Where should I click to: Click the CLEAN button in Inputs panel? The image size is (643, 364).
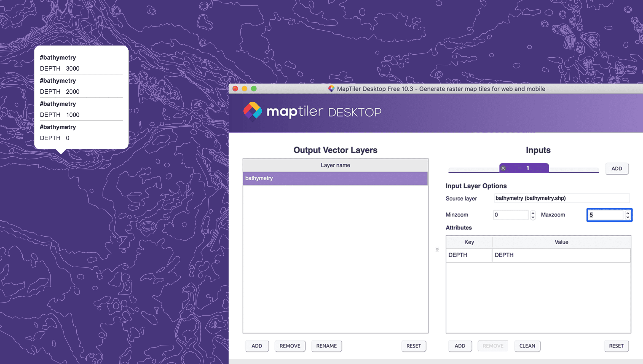[526, 346]
